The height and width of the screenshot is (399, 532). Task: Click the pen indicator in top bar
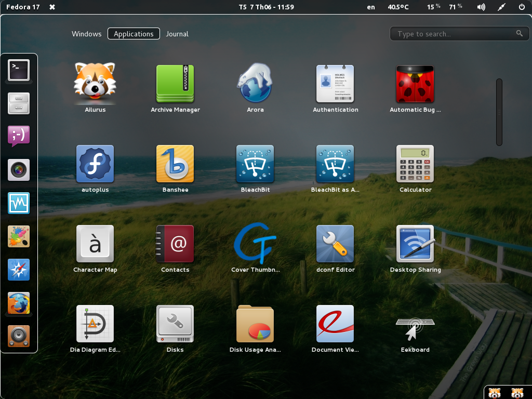tap(501, 7)
